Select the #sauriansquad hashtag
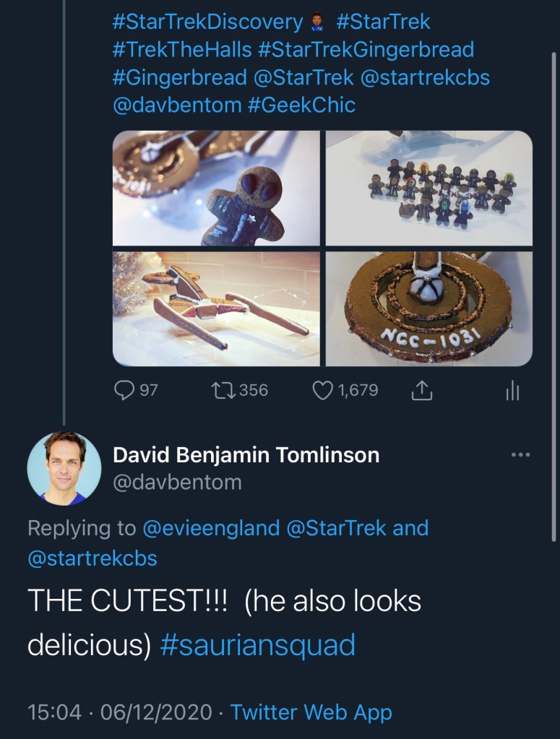Viewport: 560px width, 739px height. point(257,645)
